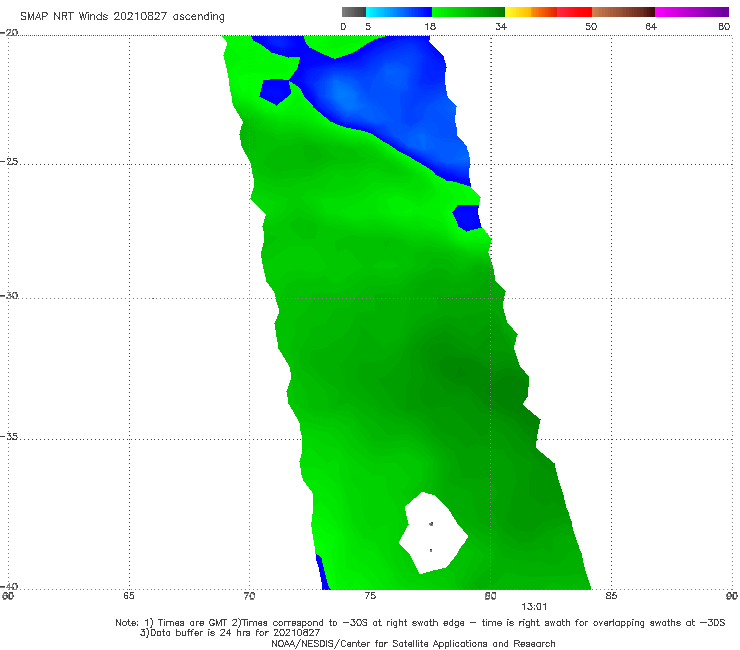Click the latitude label -35
This screenshot has width=740, height=650.
[x=9, y=437]
